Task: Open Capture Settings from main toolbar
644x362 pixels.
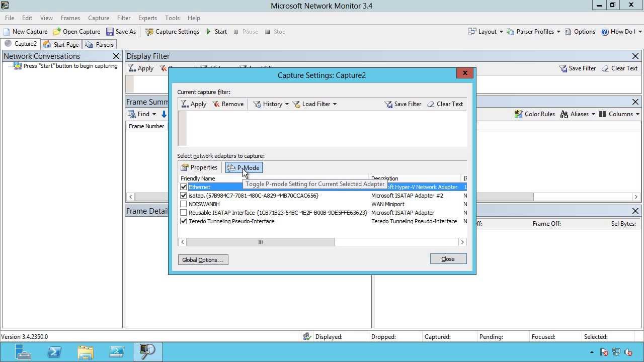Action: pos(173,32)
